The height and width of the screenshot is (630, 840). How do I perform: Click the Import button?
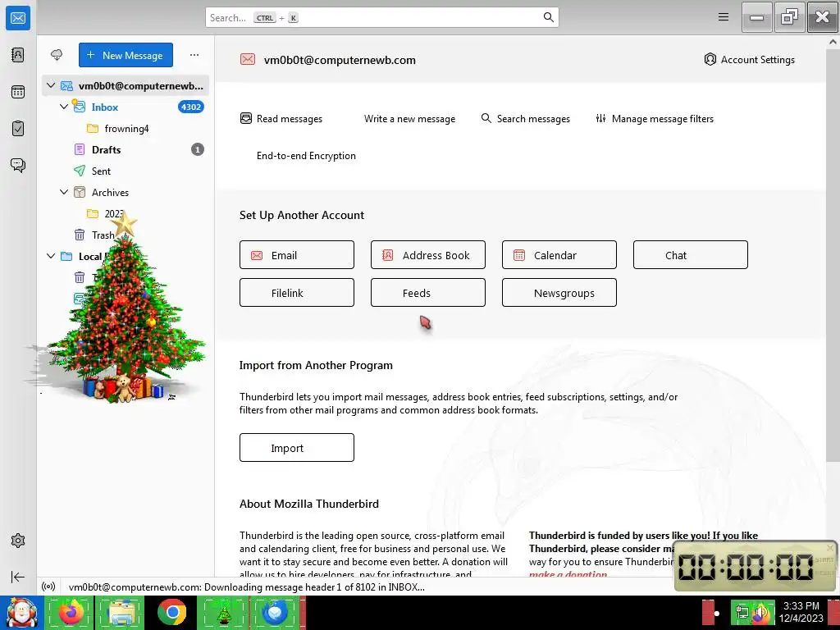297,447
